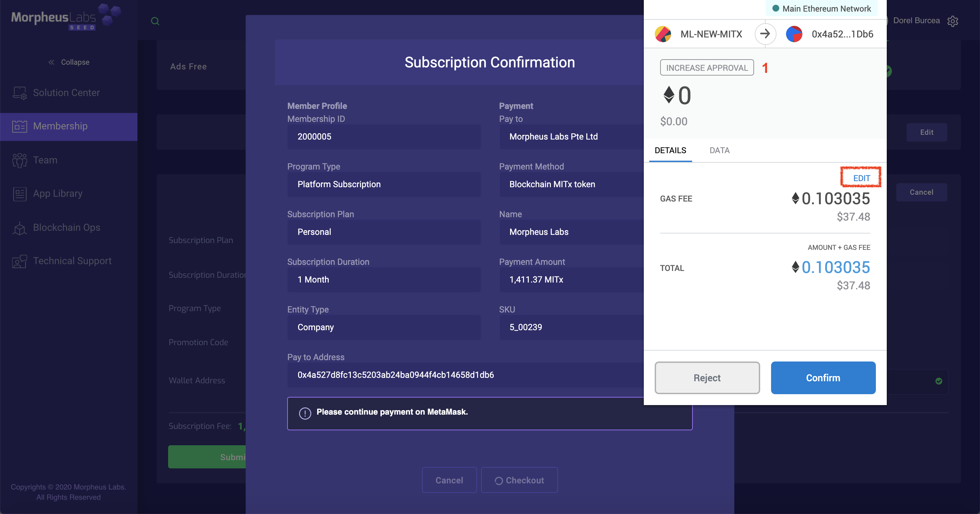Screen dimensions: 980x514
Task: Cancel the subscription confirmation dialog
Action: 449,480
